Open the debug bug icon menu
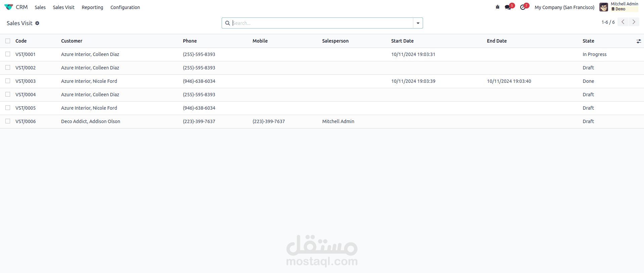Screen dimensions: 644x273 (498, 7)
